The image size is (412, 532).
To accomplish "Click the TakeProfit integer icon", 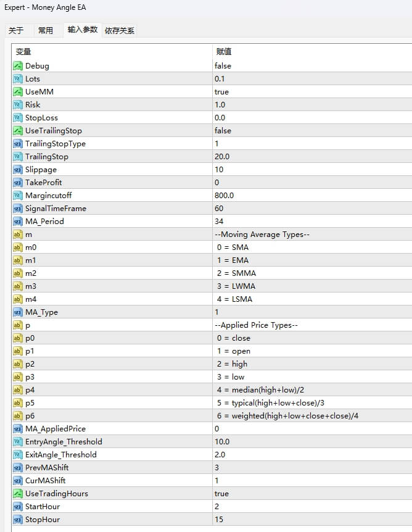I will [x=18, y=182].
